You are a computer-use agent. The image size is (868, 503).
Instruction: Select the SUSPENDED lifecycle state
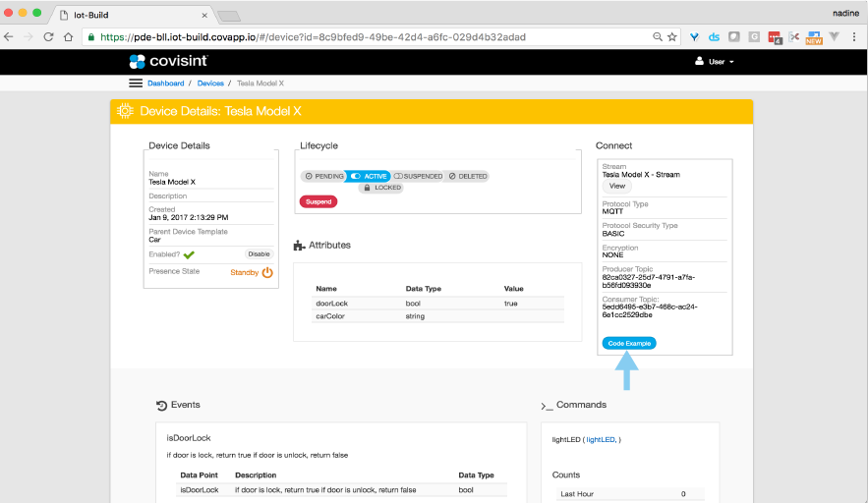418,176
